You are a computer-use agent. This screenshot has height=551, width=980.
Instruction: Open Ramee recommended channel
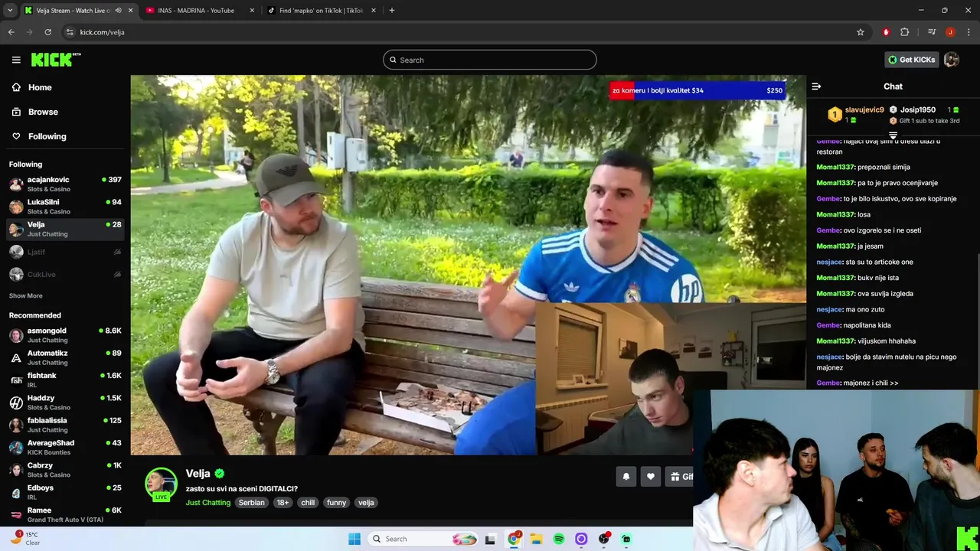tap(65, 514)
